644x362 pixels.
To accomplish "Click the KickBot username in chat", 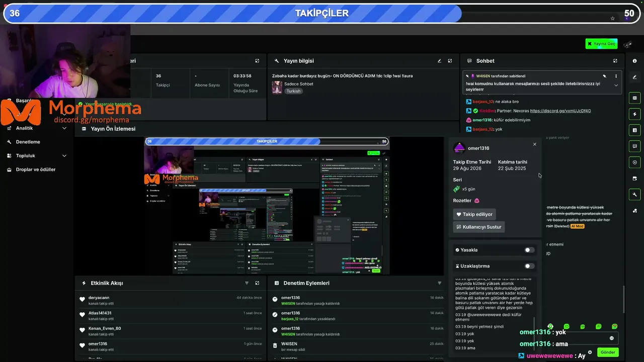I will [487, 111].
